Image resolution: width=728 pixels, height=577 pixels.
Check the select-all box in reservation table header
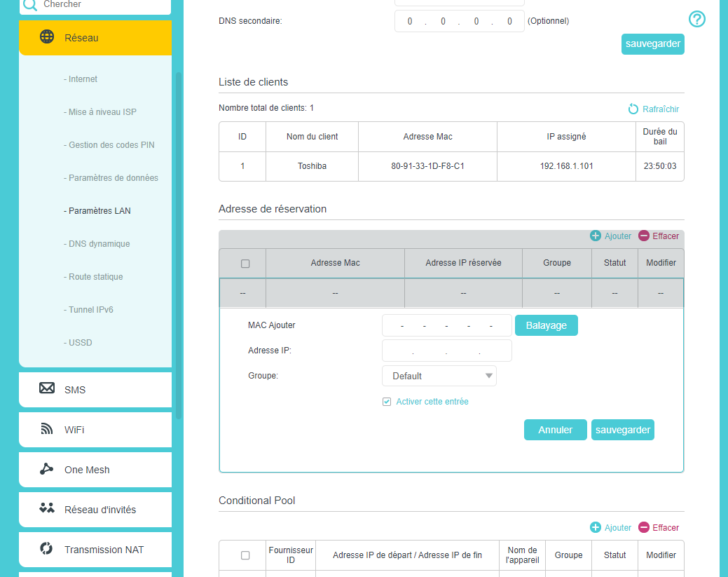pos(245,264)
